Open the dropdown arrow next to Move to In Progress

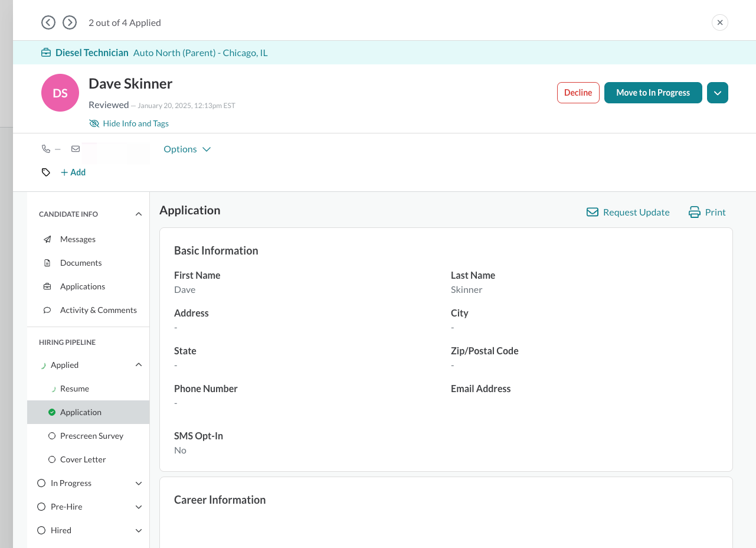[718, 93]
